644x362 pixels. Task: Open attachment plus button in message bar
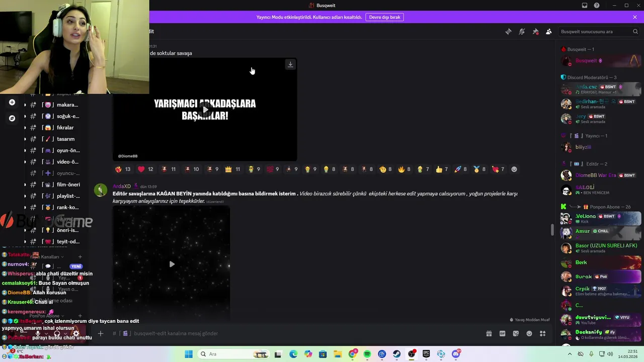click(x=101, y=333)
